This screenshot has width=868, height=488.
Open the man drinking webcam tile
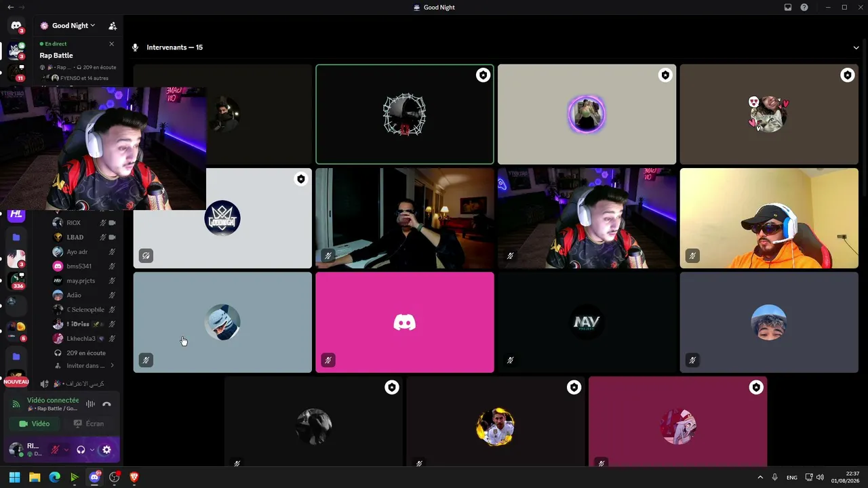coord(405,218)
